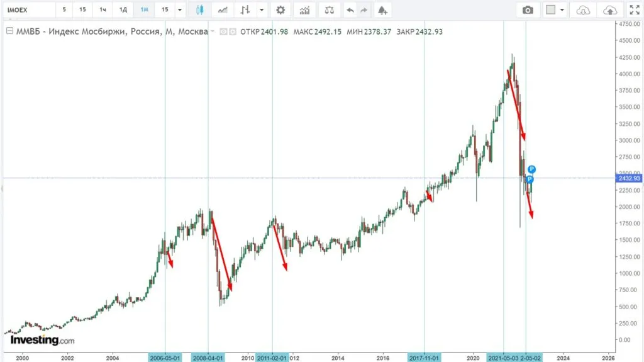Open chart settings gear

[280, 10]
